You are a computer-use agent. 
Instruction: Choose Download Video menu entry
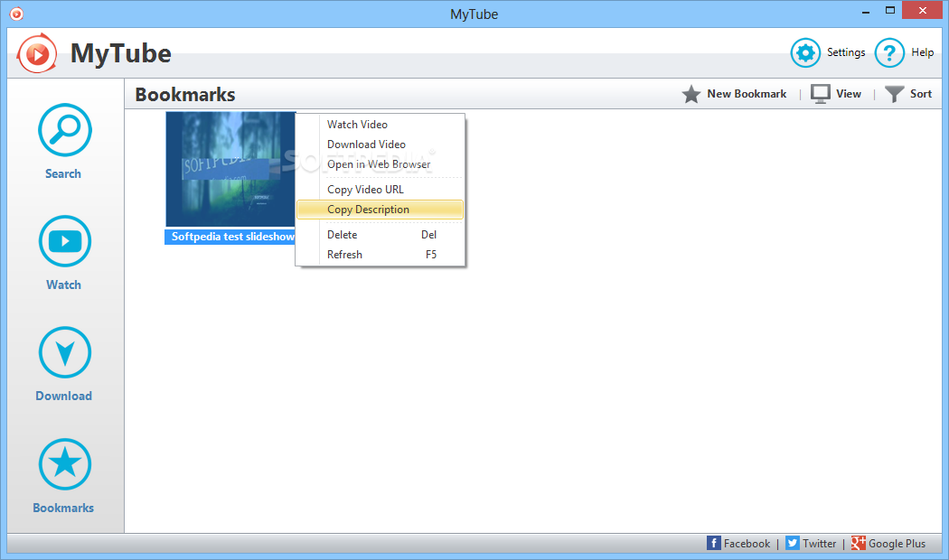(381, 144)
